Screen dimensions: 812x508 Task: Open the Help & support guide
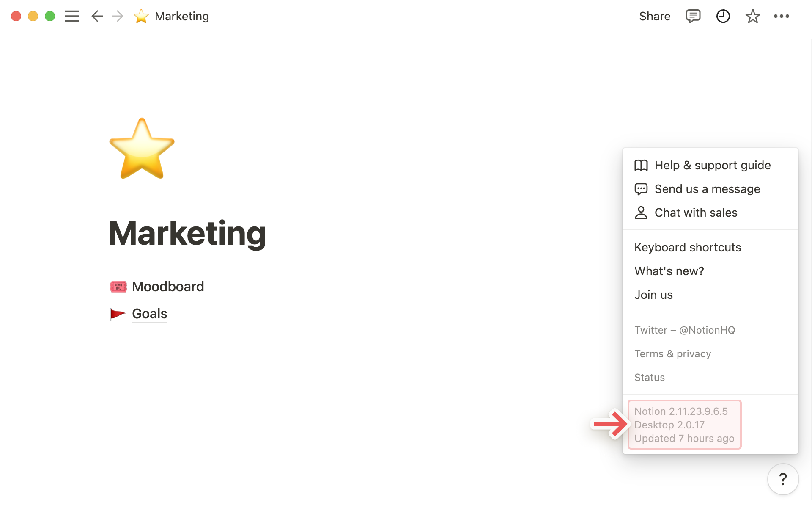[712, 164]
